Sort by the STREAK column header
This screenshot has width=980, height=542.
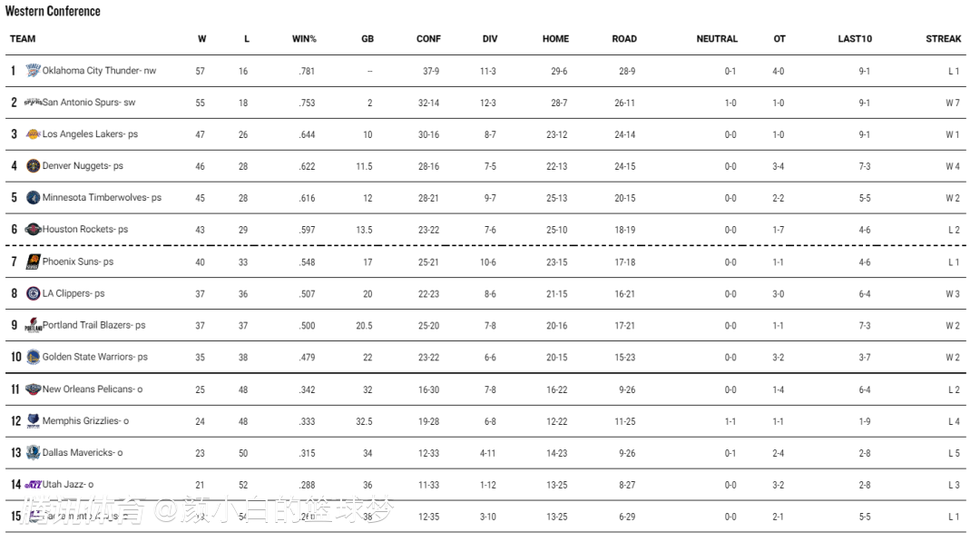point(944,39)
